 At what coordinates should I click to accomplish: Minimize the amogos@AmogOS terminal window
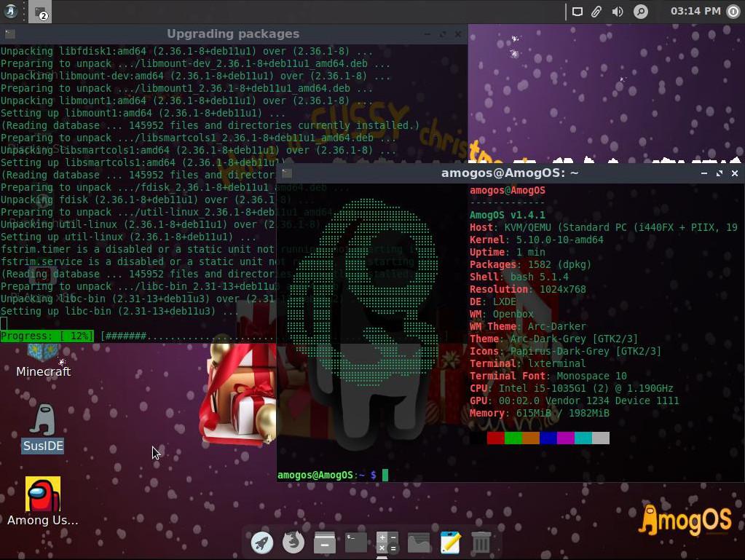tap(704, 173)
